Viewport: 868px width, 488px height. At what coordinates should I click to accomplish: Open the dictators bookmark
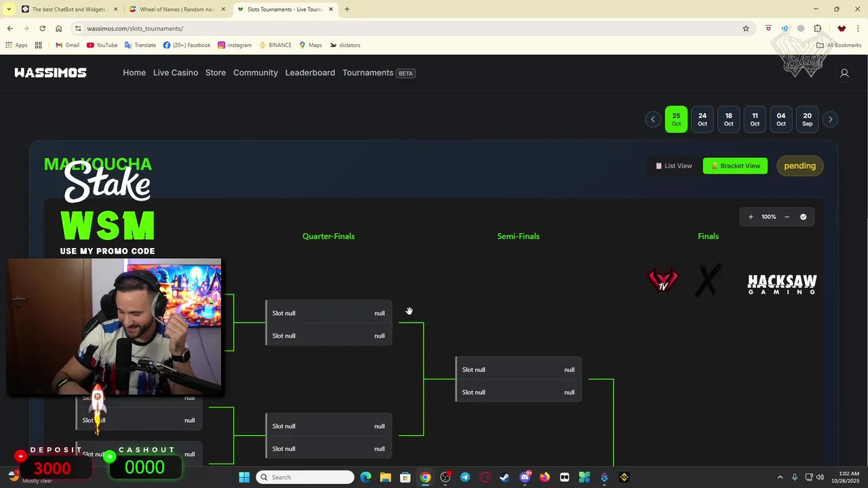coord(345,45)
